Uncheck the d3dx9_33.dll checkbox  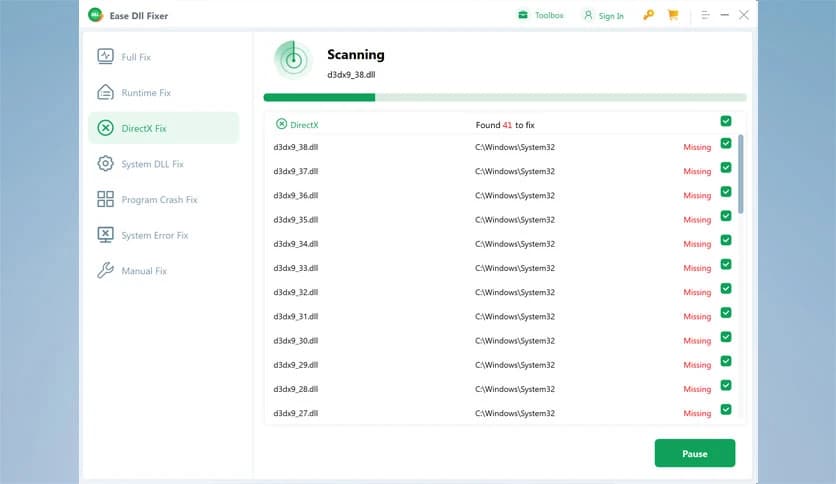click(x=726, y=264)
